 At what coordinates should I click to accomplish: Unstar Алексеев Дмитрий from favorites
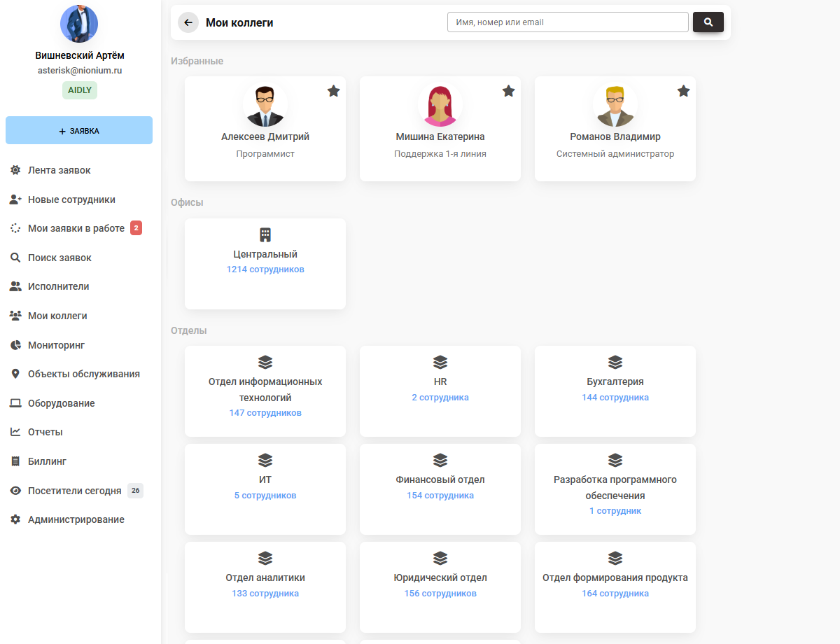point(334,91)
